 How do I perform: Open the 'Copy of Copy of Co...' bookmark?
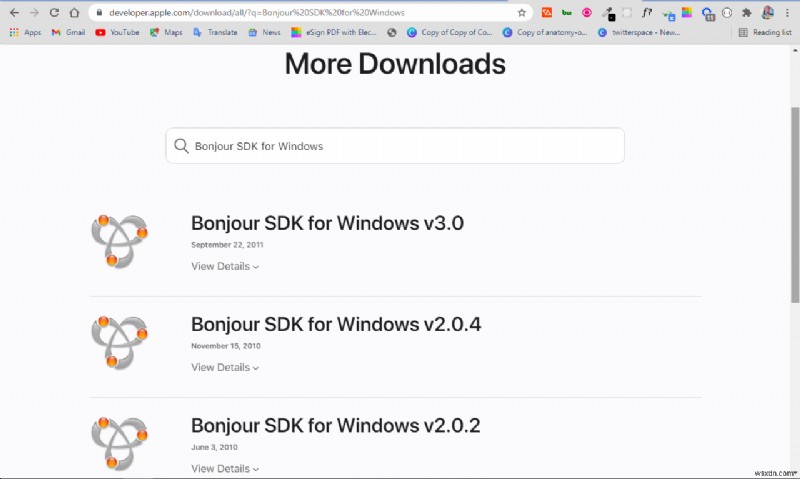[449, 32]
